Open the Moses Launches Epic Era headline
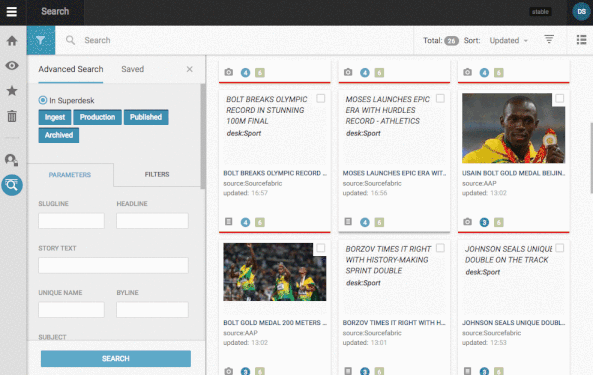 point(394,173)
